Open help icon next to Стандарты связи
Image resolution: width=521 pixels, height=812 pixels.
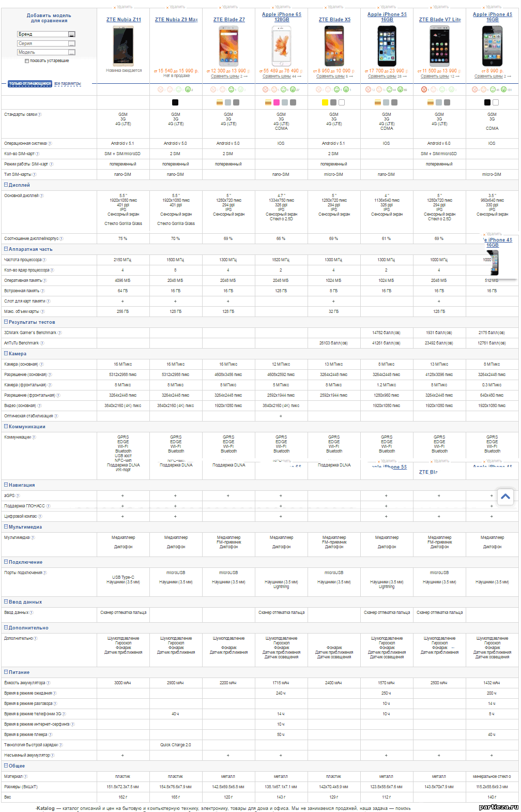(40, 115)
